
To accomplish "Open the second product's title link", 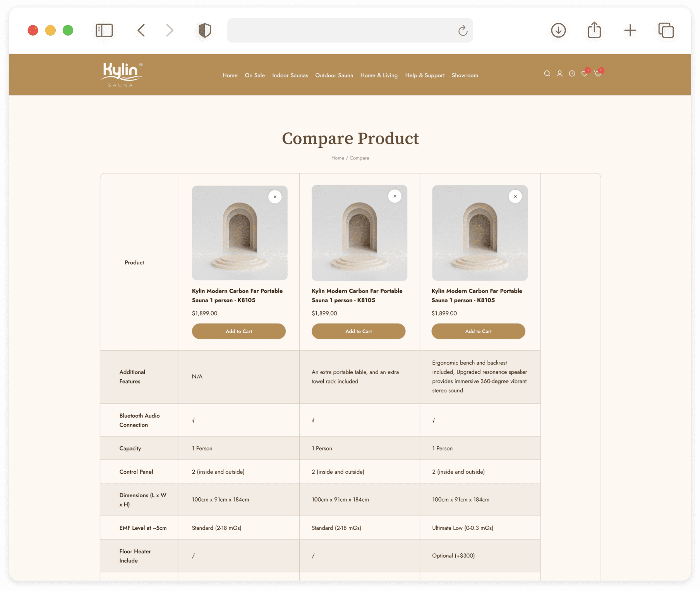I will tap(357, 295).
